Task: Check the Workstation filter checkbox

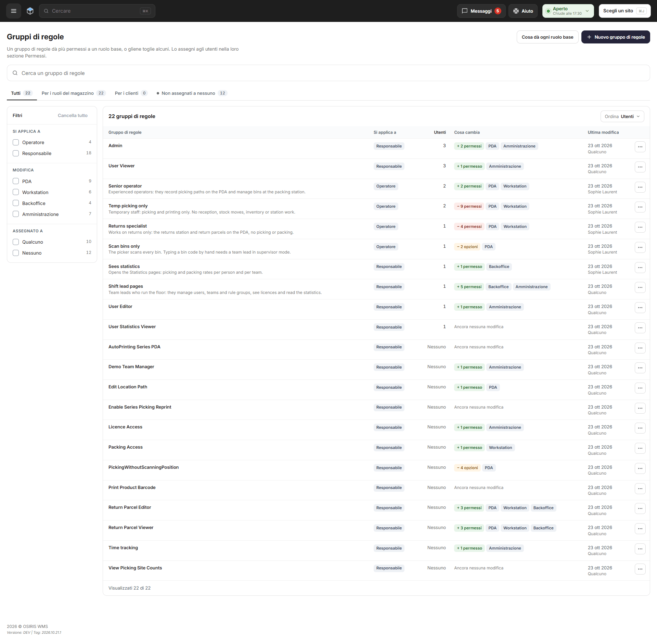Action: point(16,192)
